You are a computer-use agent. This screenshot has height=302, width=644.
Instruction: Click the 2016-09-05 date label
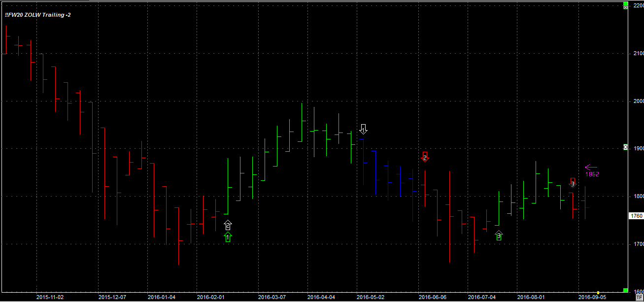coord(591,297)
